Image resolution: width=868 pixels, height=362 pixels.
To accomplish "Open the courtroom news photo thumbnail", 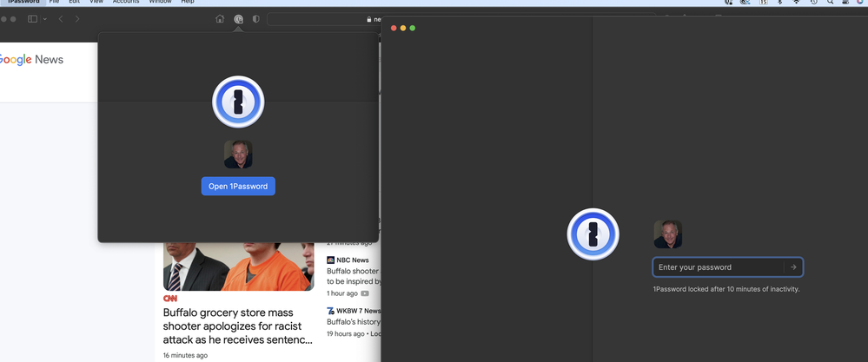I will tap(238, 267).
